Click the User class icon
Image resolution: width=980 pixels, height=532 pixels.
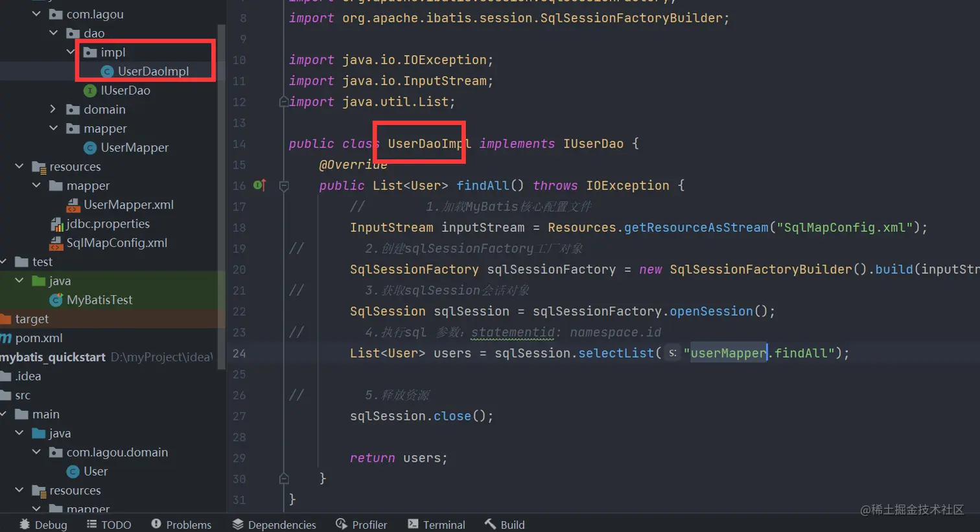coord(73,471)
